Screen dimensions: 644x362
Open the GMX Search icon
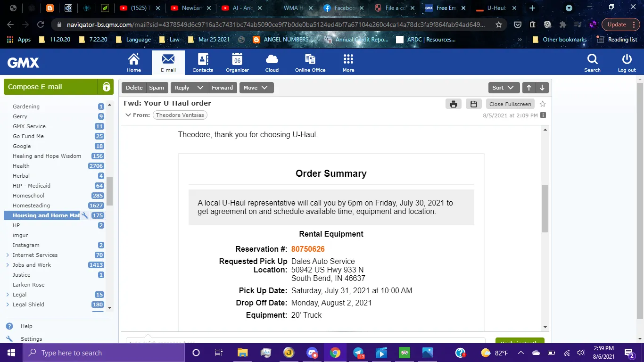tap(592, 62)
